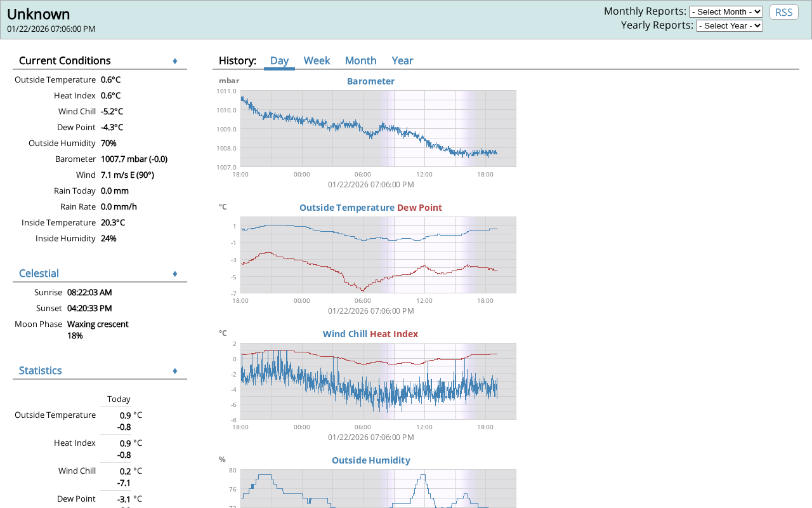The width and height of the screenshot is (812, 508).
Task: Click the Wind value 7.1 m/s E
Action: pos(128,175)
